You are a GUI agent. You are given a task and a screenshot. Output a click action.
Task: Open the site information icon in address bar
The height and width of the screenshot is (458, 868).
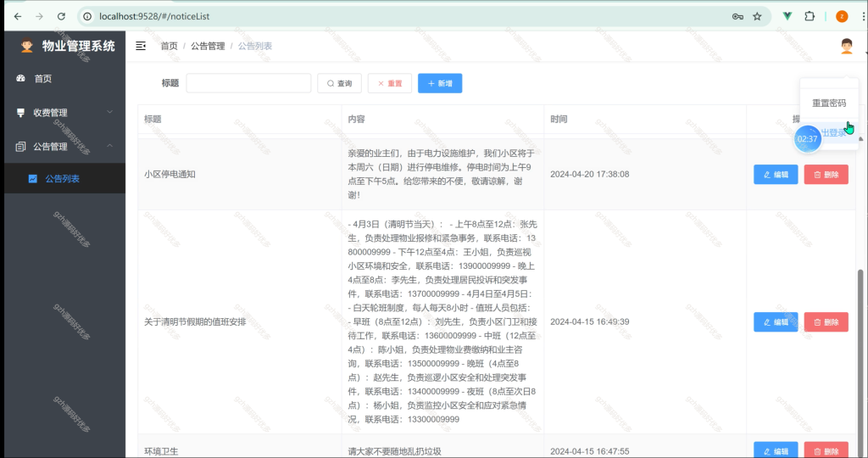point(87,17)
